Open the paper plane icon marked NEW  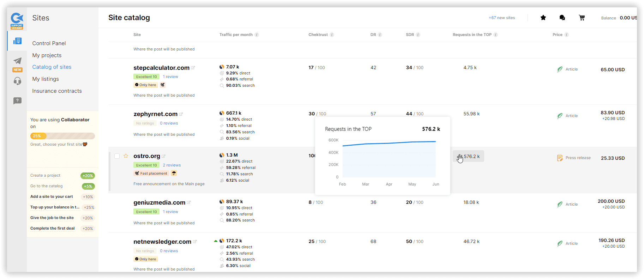pyautogui.click(x=17, y=61)
